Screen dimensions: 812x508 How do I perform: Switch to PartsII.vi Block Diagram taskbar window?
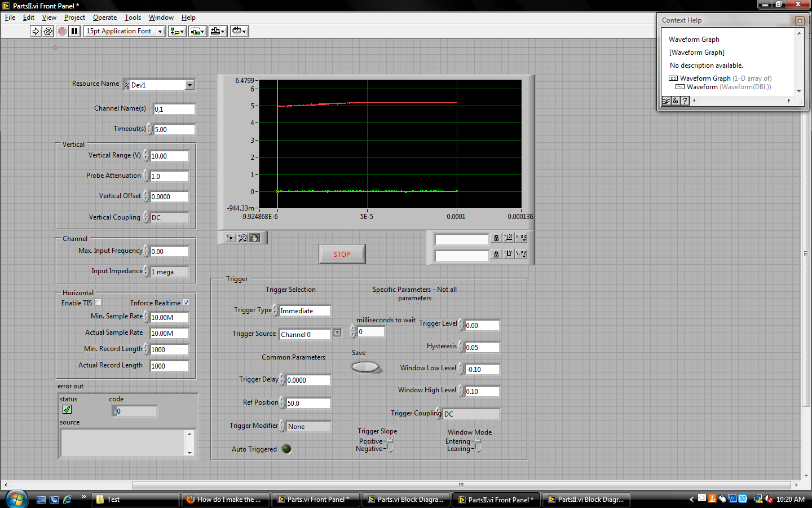click(x=586, y=500)
